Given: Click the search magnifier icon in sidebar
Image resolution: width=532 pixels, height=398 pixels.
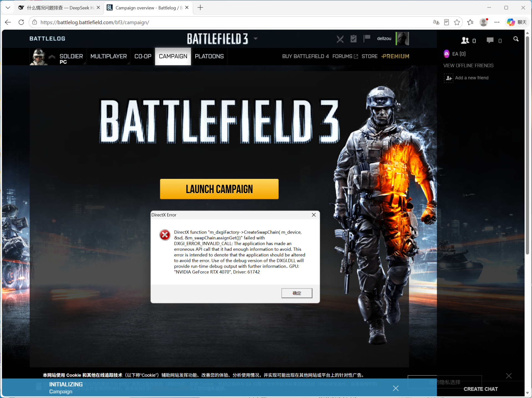Looking at the screenshot, I should [x=516, y=39].
